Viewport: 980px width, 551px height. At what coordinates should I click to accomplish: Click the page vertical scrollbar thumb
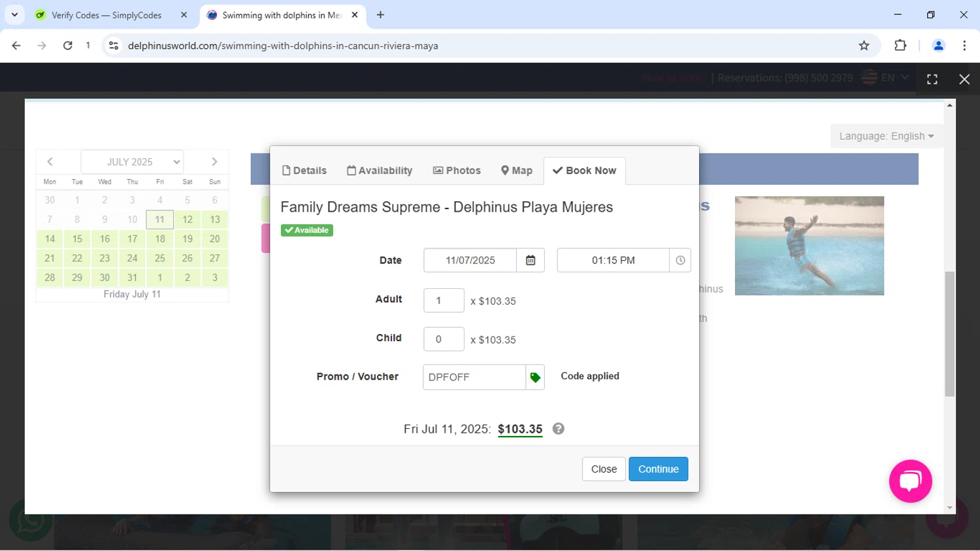950,334
